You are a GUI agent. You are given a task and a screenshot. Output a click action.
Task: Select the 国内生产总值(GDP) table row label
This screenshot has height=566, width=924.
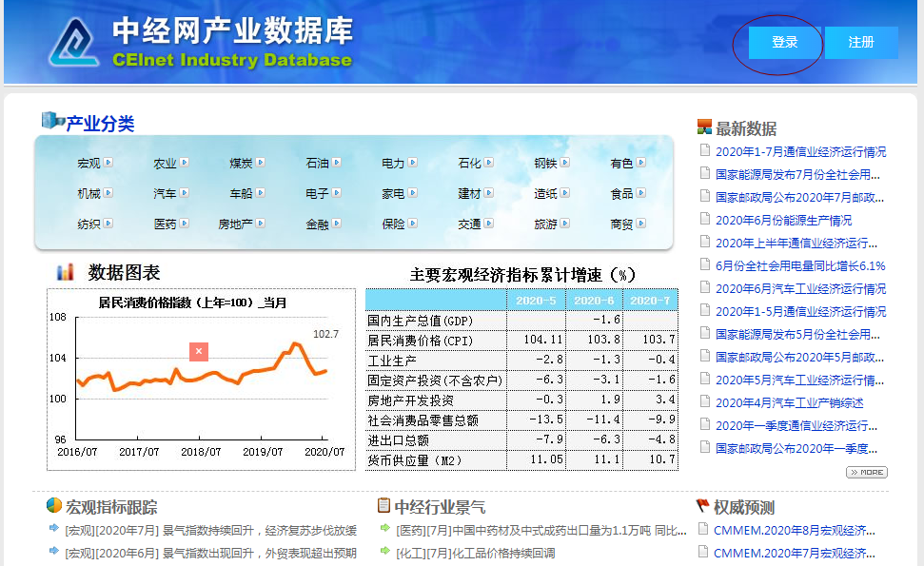click(x=421, y=321)
